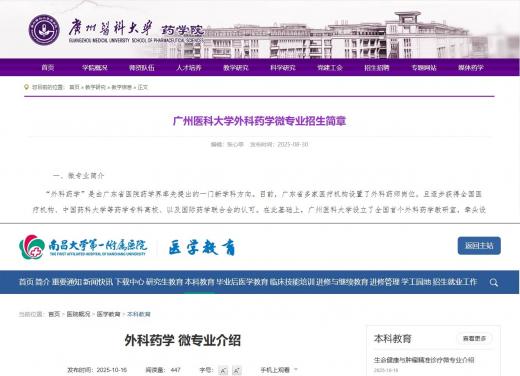Open 学院概况 in the purple navigation bar

[95, 68]
